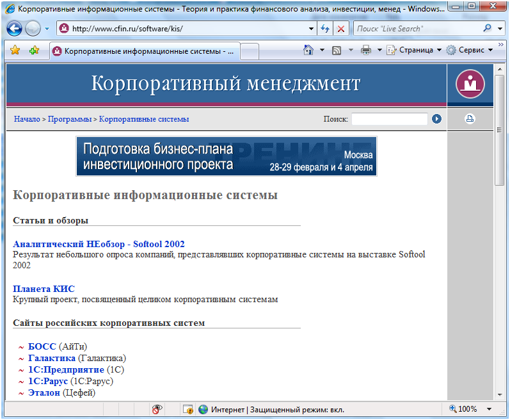Open a new blank tab
The image size is (510, 420).
pos(250,51)
